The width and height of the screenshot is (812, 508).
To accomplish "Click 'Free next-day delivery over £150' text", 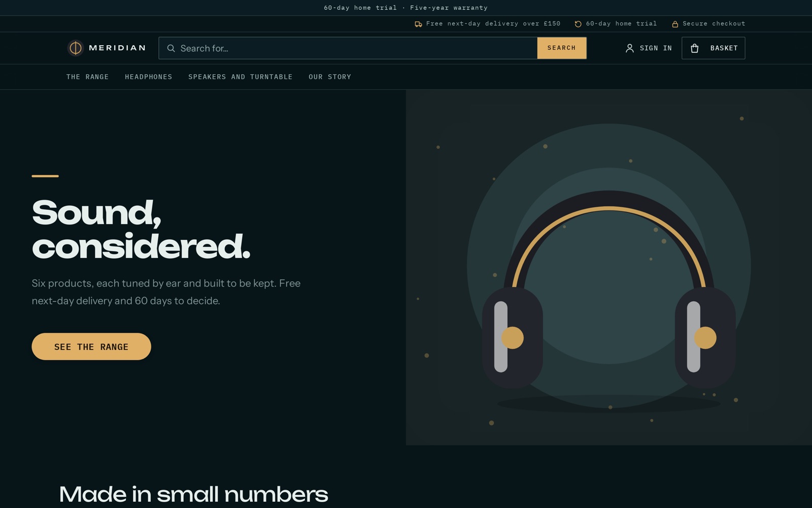I will [493, 23].
